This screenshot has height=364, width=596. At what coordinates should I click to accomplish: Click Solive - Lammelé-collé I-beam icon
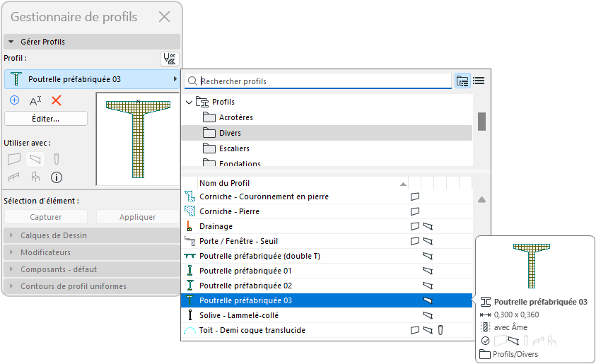tap(190, 315)
